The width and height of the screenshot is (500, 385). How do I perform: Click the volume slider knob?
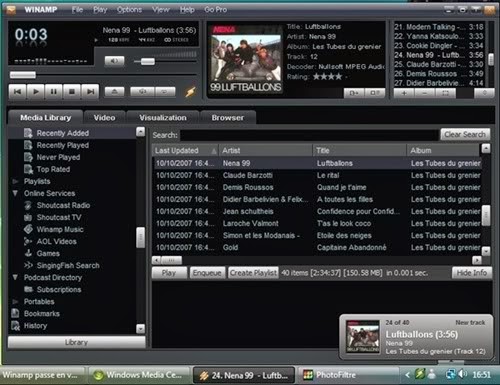point(148,61)
